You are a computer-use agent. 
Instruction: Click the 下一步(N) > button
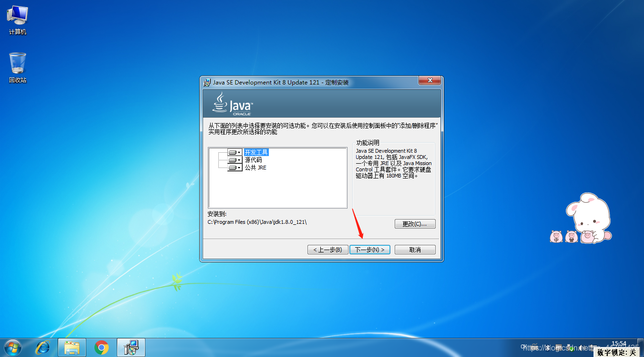pyautogui.click(x=370, y=250)
